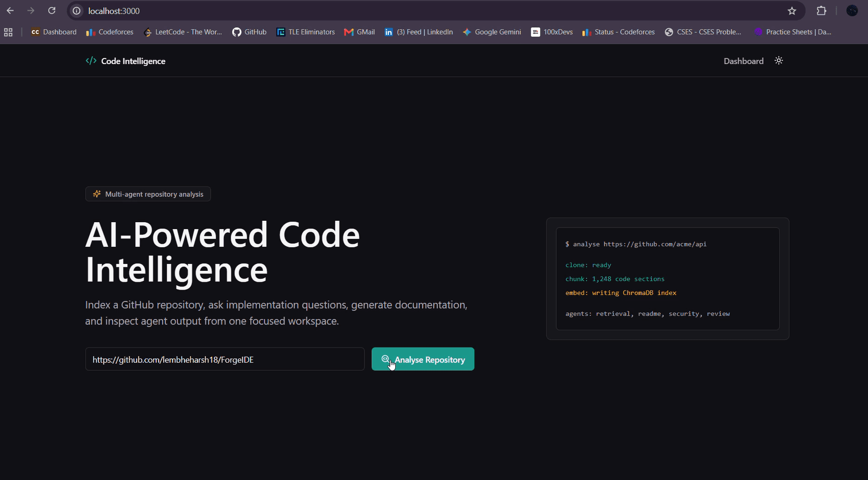Click the 'Index a GitHub repository' description text
868x480 pixels.
point(276,313)
